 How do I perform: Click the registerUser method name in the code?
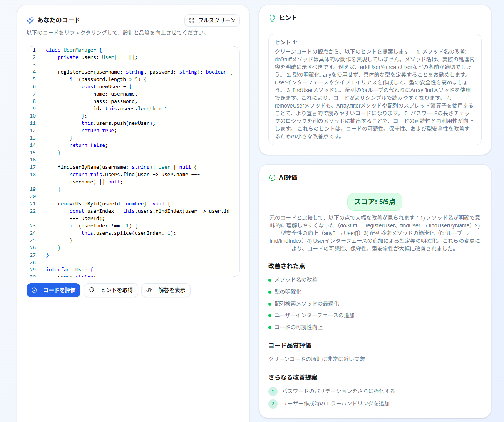(75, 72)
